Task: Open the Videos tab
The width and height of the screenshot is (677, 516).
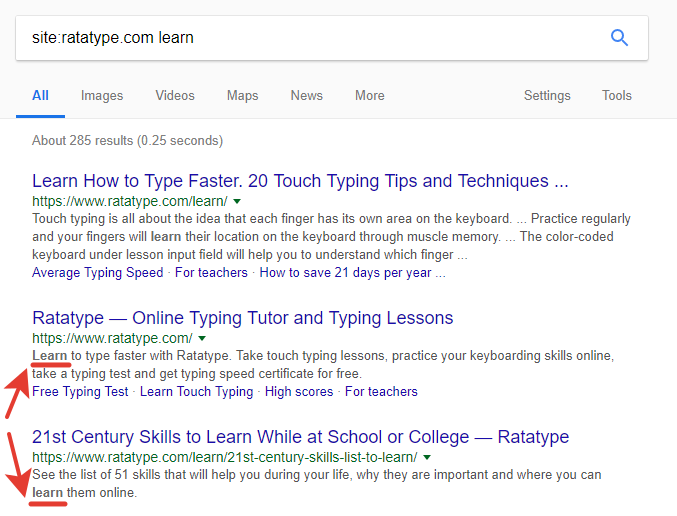Action: click(175, 95)
